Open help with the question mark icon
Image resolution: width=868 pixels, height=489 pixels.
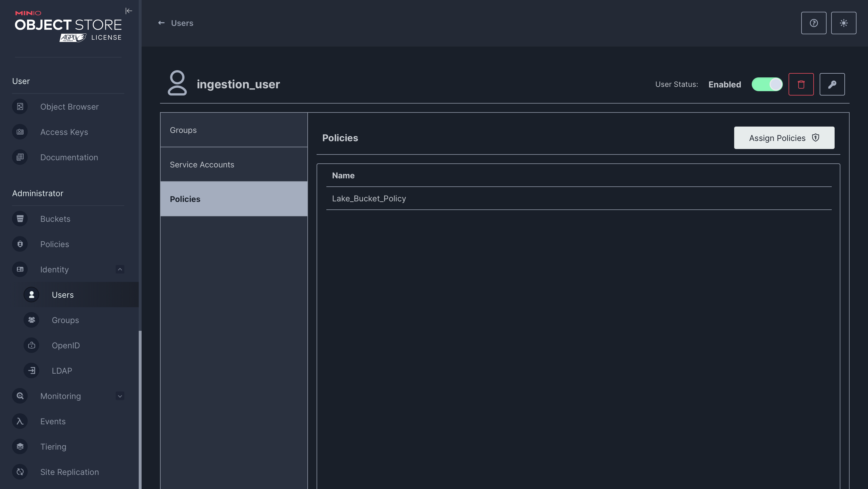tap(814, 23)
